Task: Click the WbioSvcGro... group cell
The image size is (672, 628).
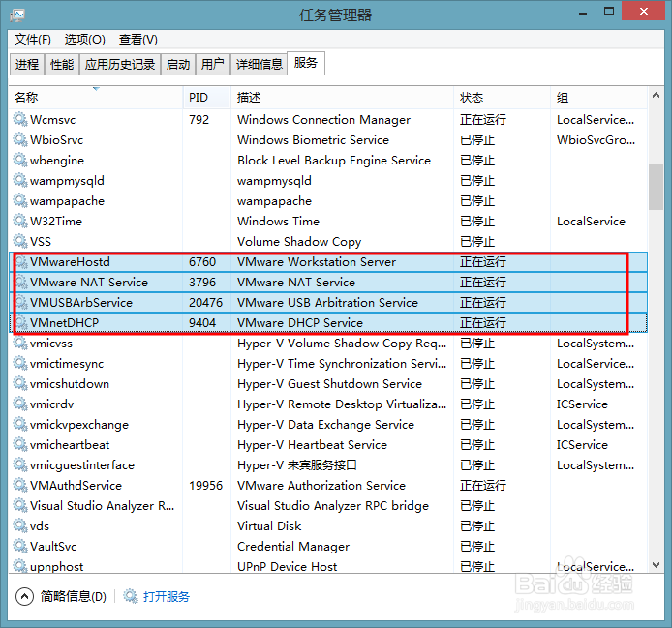Action: [596, 139]
